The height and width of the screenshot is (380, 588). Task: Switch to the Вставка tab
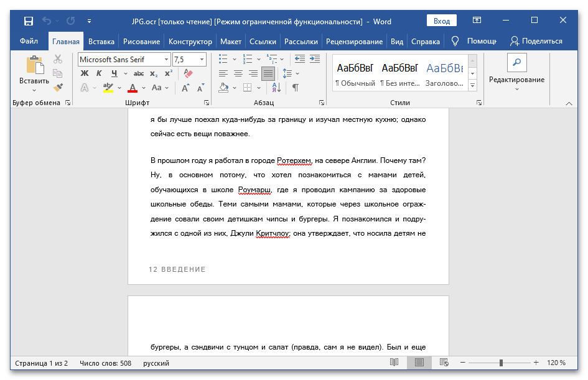101,42
